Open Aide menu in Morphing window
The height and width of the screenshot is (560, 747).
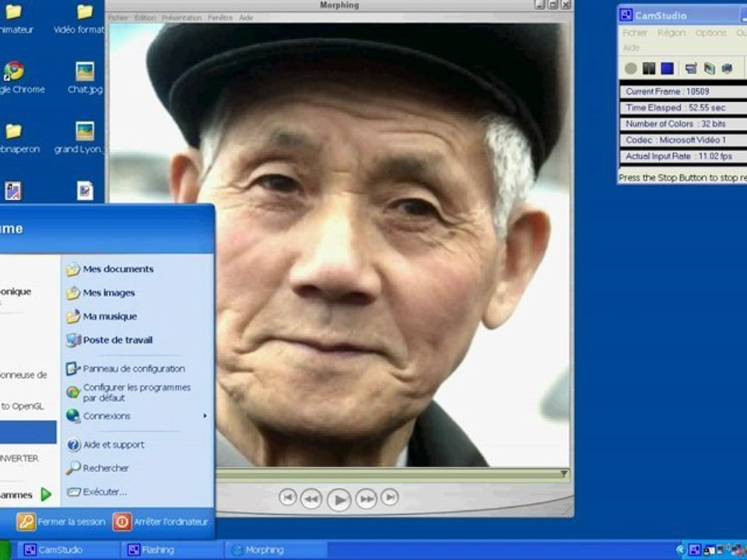246,18
